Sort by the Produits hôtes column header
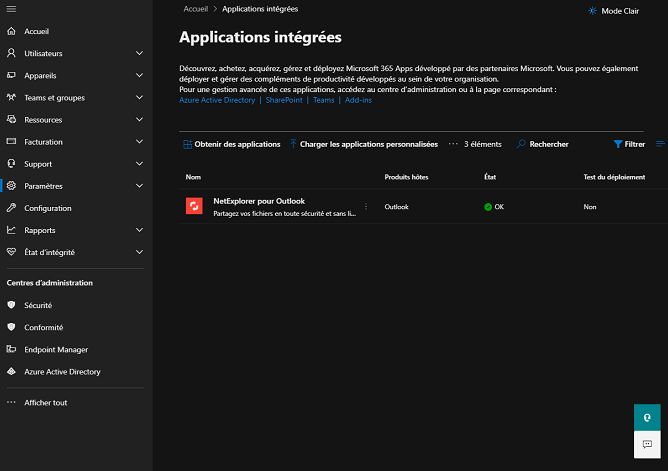Viewport: 668px width, 471px height. [406, 177]
